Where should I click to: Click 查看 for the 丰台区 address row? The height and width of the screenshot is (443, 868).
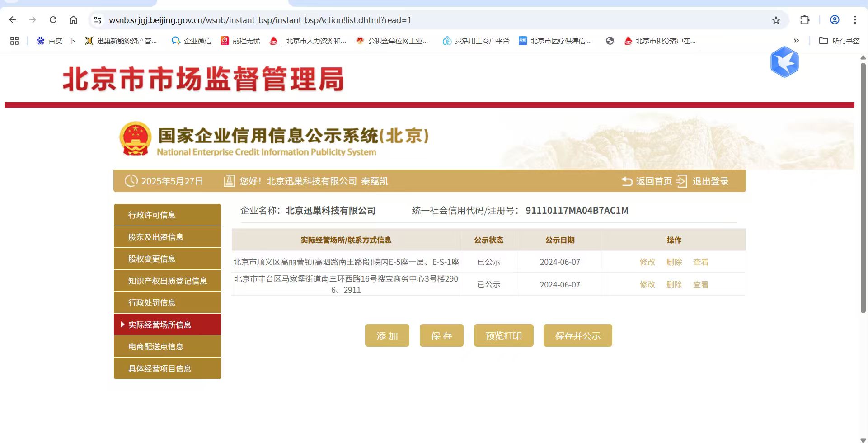(x=701, y=284)
